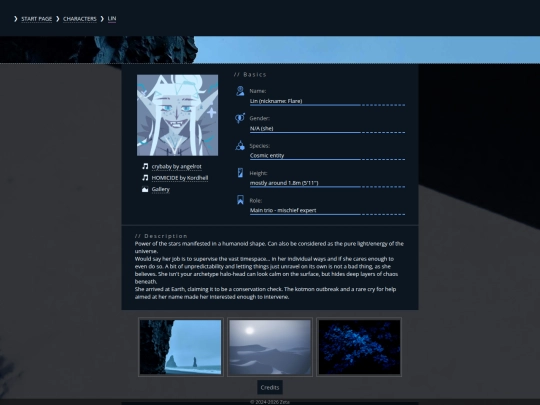Select the text 'N/A (she)'
This screenshot has height=405, width=540.
[x=261, y=128]
